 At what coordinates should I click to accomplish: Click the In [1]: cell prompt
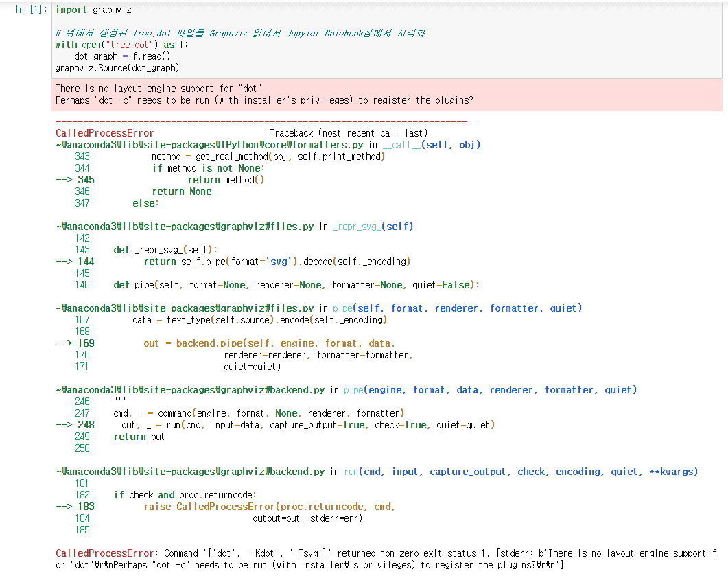coord(31,10)
